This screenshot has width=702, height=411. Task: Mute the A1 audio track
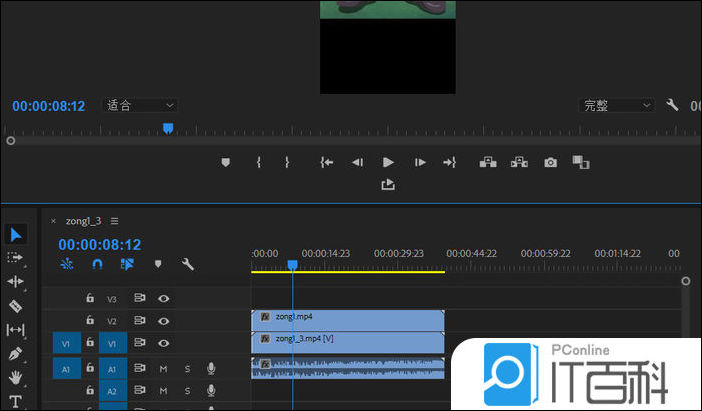[x=163, y=369]
